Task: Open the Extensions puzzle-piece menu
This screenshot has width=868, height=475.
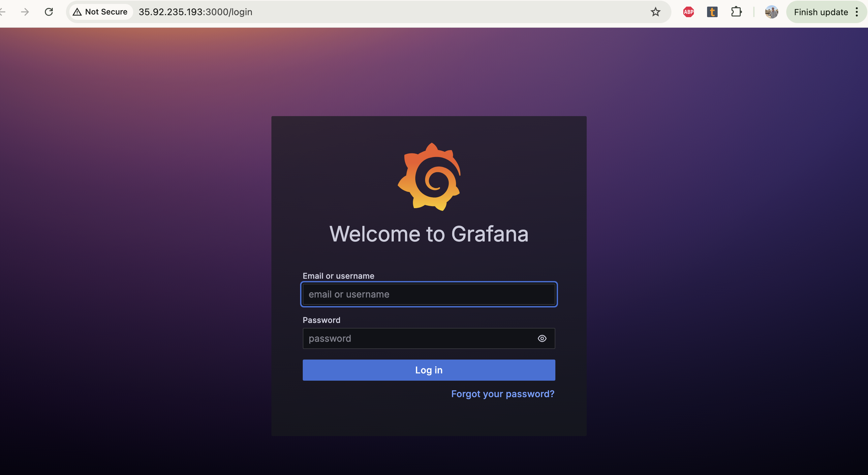Action: [x=736, y=12]
